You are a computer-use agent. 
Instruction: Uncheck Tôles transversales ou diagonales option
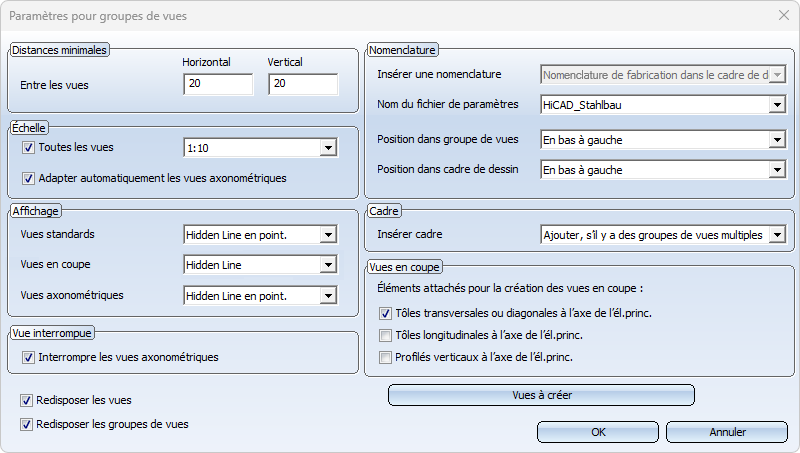[385, 313]
